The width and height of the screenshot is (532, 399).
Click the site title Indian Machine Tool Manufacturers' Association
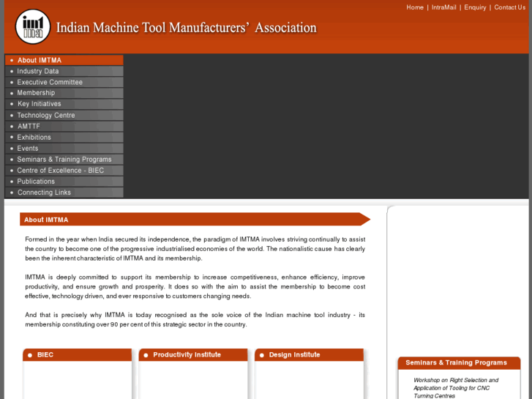click(187, 28)
